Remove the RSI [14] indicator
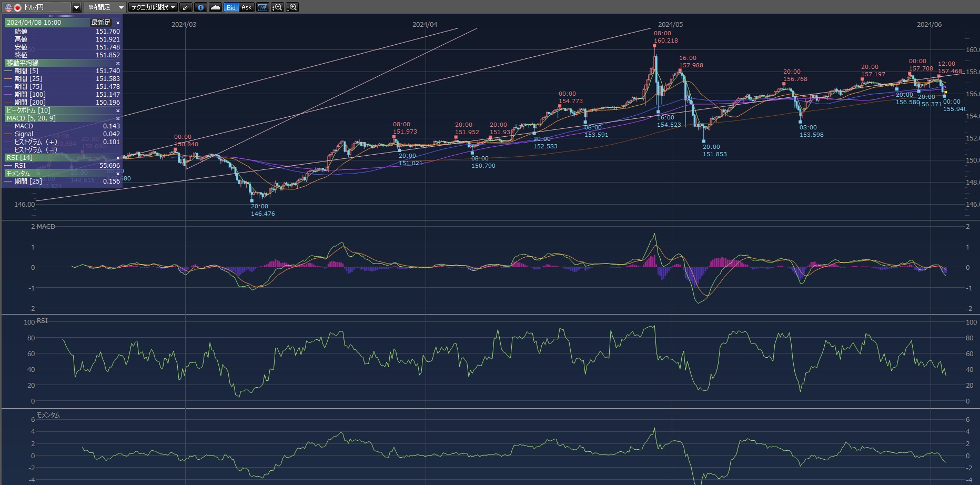This screenshot has width=980, height=485. 118,158
